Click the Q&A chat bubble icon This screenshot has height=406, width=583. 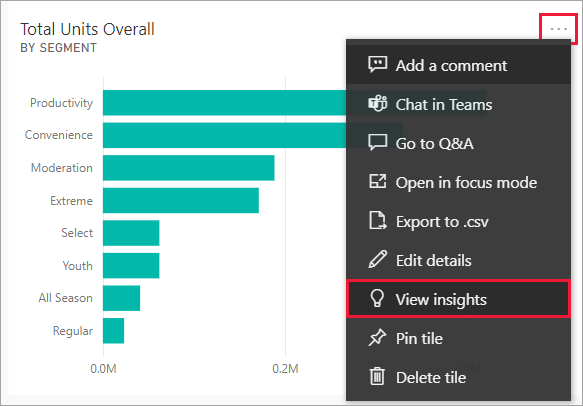[377, 143]
